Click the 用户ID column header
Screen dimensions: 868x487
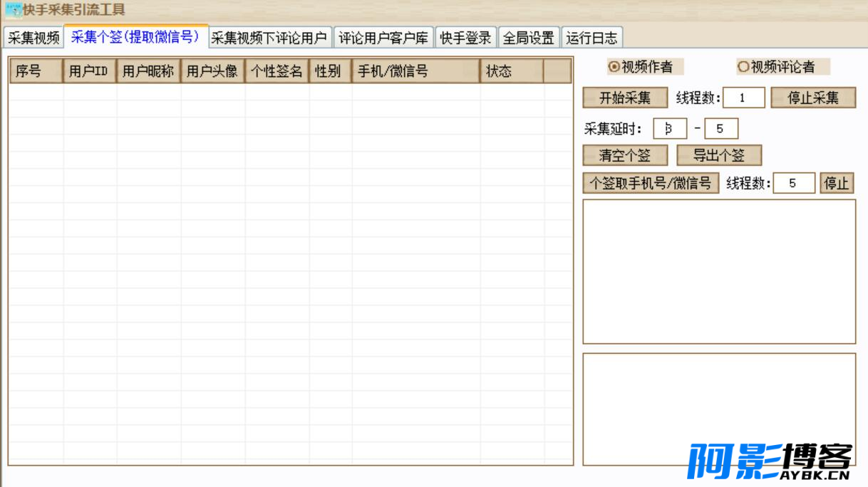pos(90,71)
